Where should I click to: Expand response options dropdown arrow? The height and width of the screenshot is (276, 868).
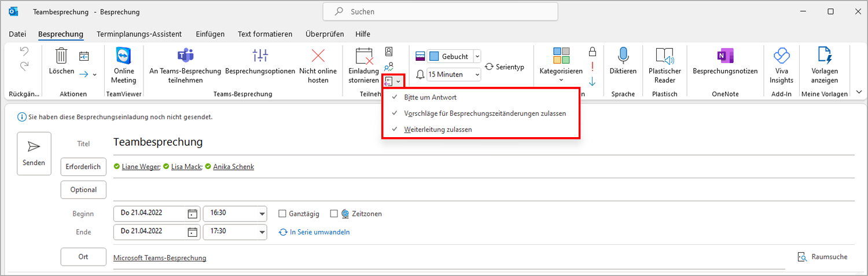point(398,82)
